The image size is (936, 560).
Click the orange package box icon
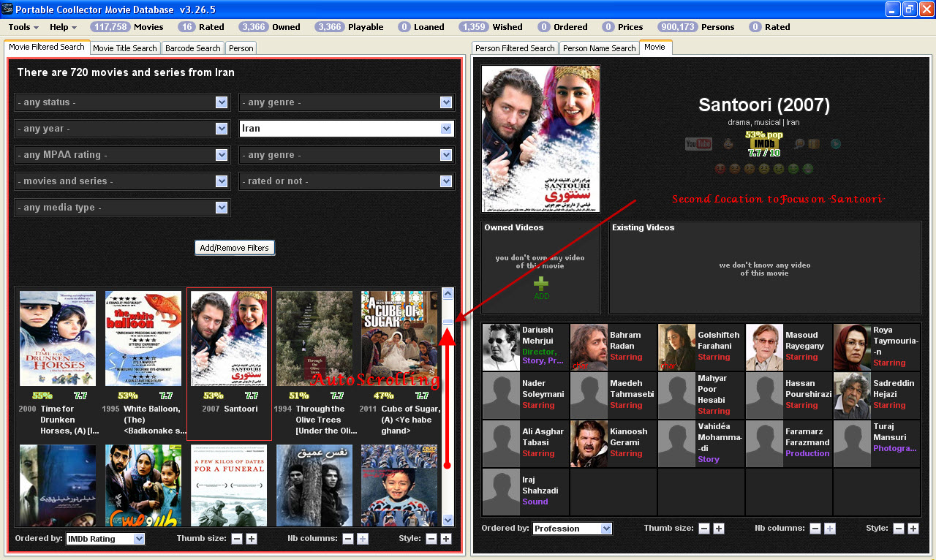tap(814, 144)
